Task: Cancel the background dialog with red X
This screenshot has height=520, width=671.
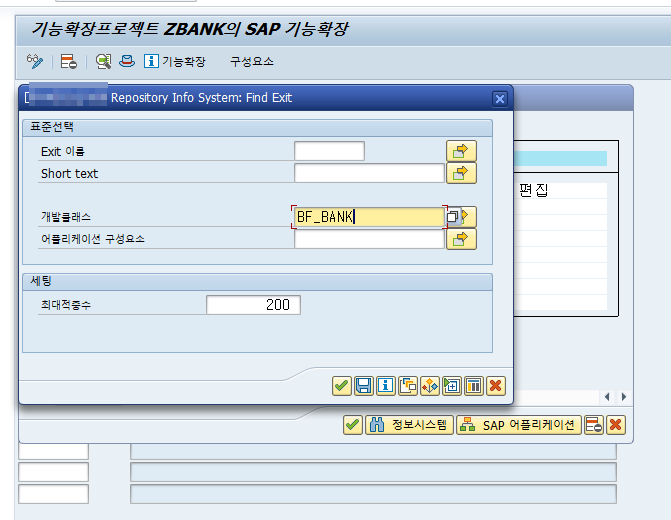Action: (x=616, y=425)
